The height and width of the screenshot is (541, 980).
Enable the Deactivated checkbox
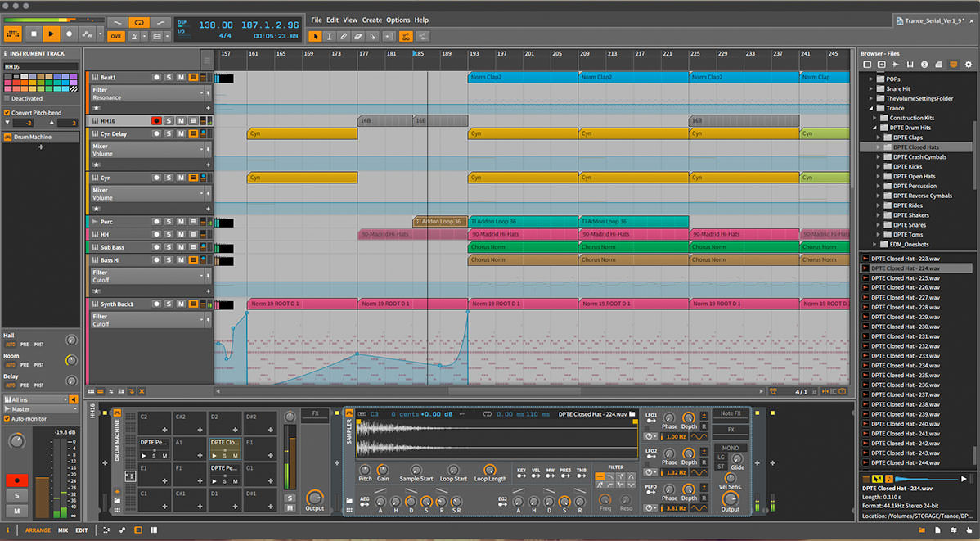coord(7,98)
